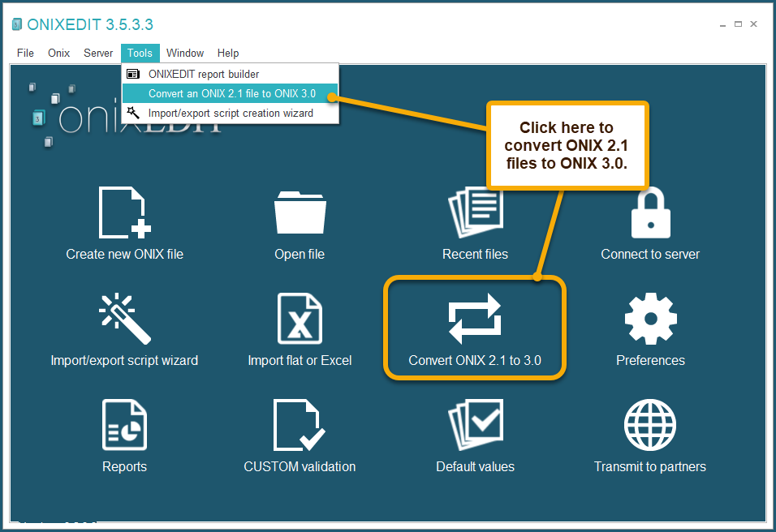Open the Window menu

tap(185, 53)
